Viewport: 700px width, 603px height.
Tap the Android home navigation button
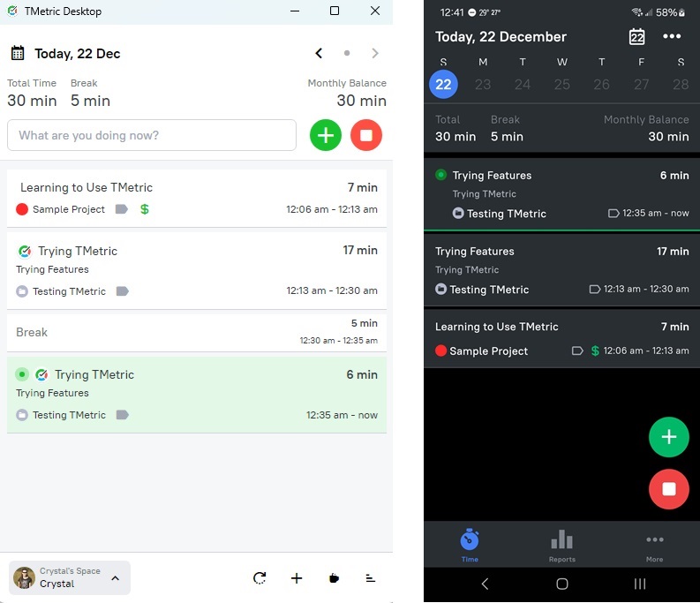[562, 584]
